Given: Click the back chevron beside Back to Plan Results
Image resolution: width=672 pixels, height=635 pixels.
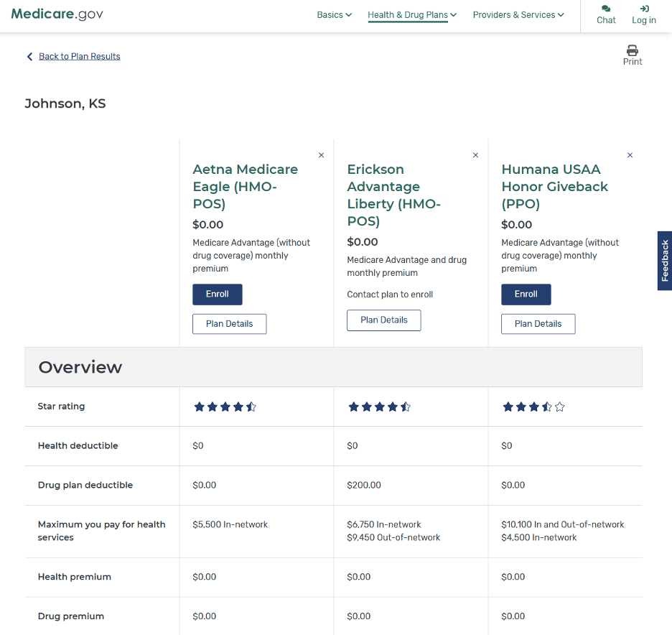Looking at the screenshot, I should 29,57.
